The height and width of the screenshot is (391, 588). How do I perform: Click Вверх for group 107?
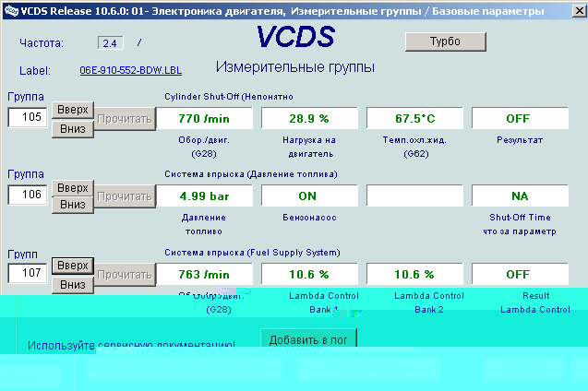point(73,266)
